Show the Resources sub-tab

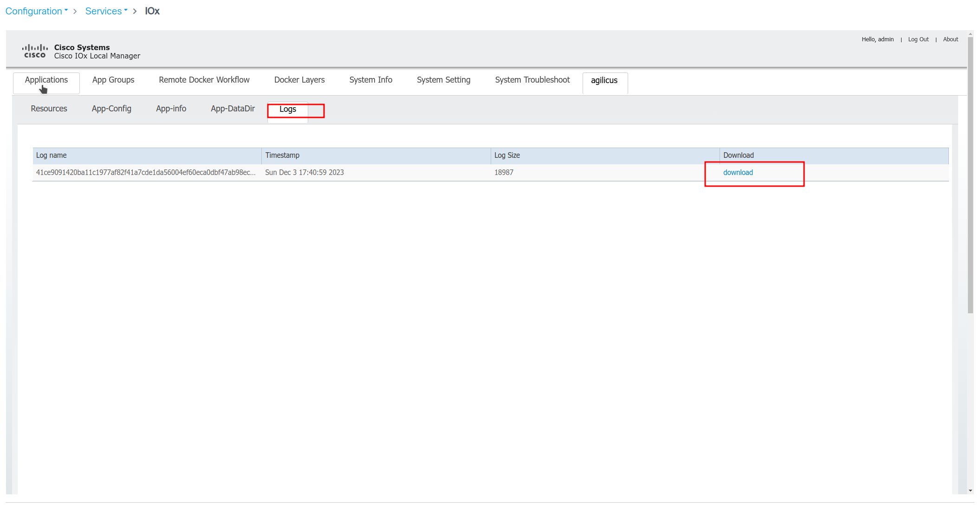49,109
